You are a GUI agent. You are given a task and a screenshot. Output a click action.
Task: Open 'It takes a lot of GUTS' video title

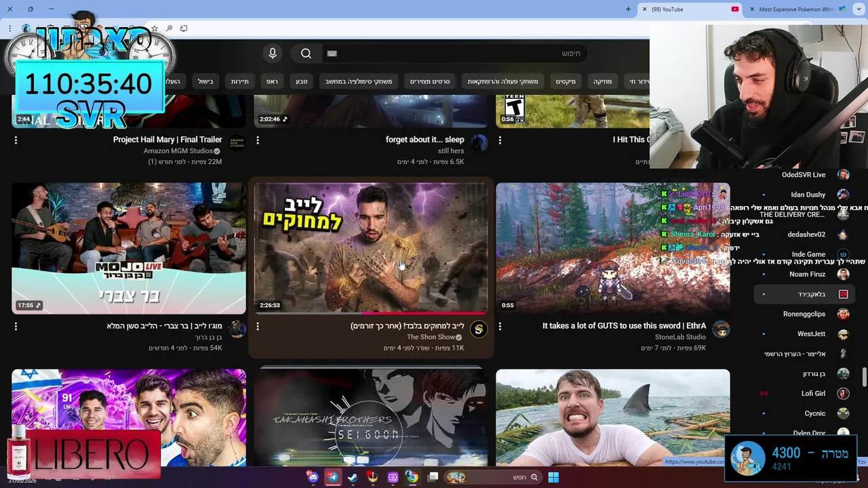tap(624, 326)
